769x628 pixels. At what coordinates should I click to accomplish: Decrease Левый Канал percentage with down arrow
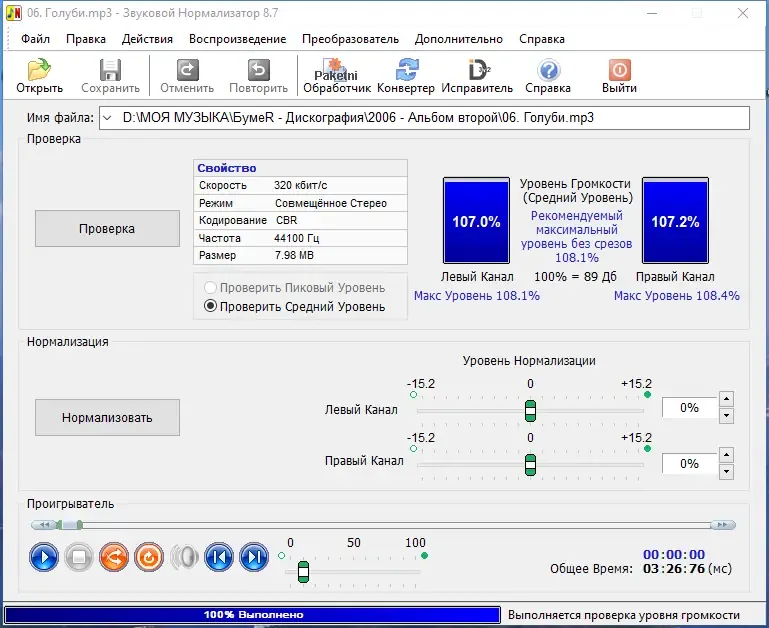click(726, 416)
